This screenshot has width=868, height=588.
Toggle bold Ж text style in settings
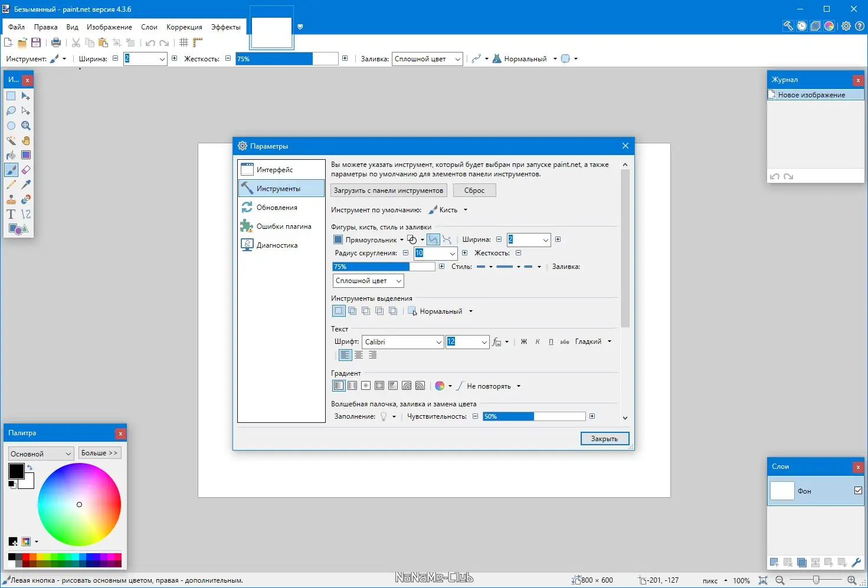[523, 342]
